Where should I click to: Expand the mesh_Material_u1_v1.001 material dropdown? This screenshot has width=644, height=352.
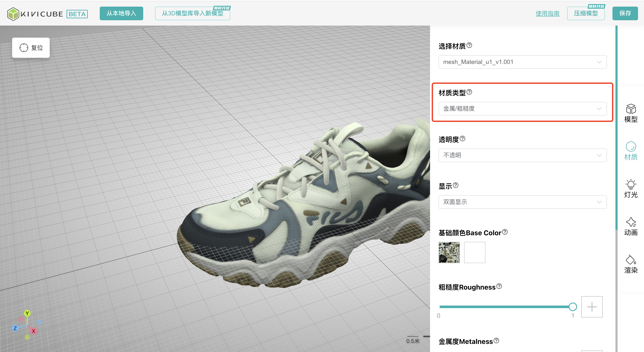click(x=522, y=62)
